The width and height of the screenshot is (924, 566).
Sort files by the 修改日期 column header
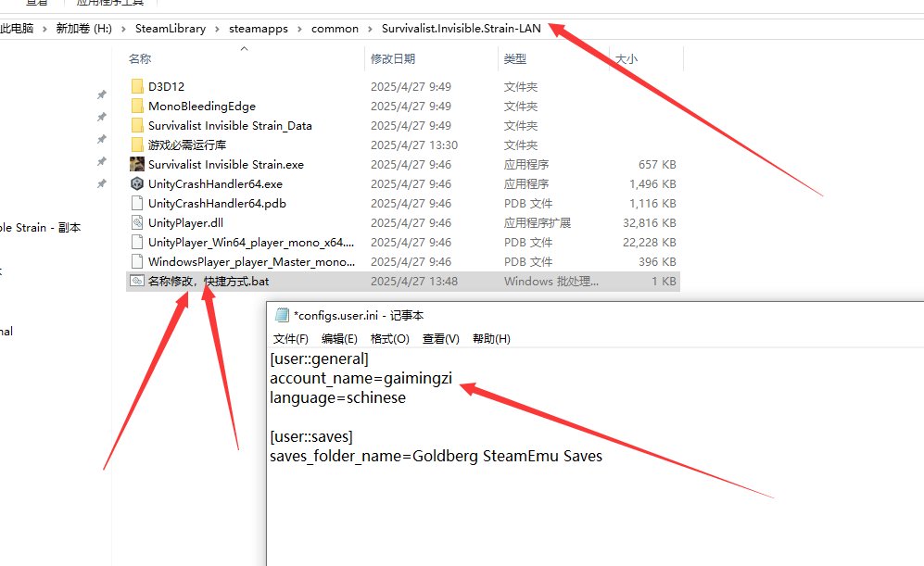[x=393, y=59]
